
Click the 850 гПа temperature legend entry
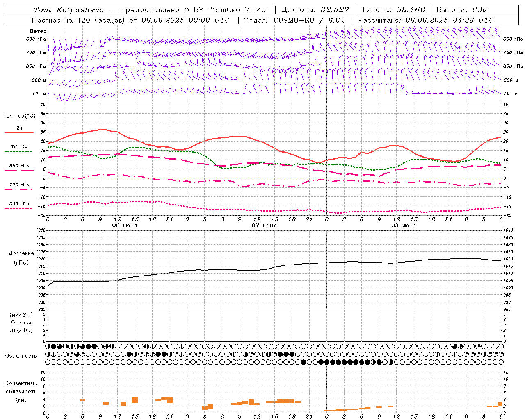19,166
